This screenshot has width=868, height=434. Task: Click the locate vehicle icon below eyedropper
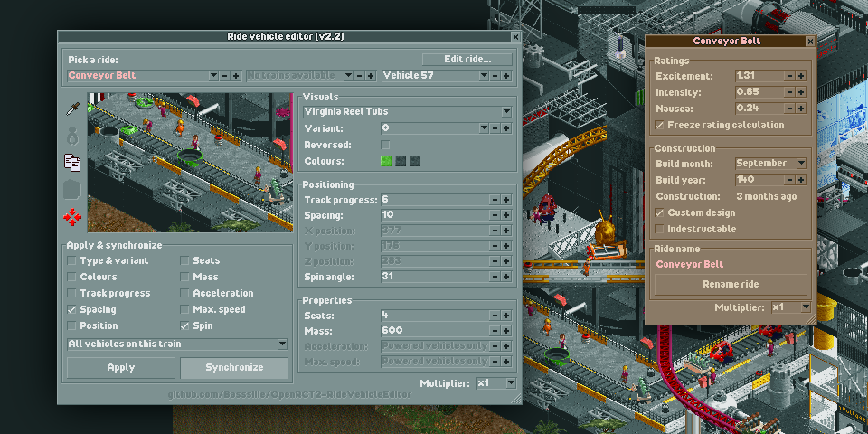[x=72, y=136]
